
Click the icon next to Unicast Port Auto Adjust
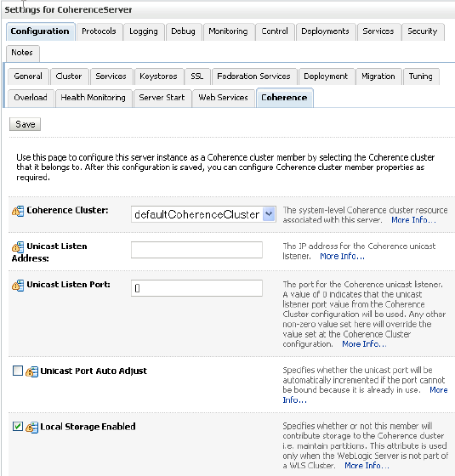(x=31, y=371)
